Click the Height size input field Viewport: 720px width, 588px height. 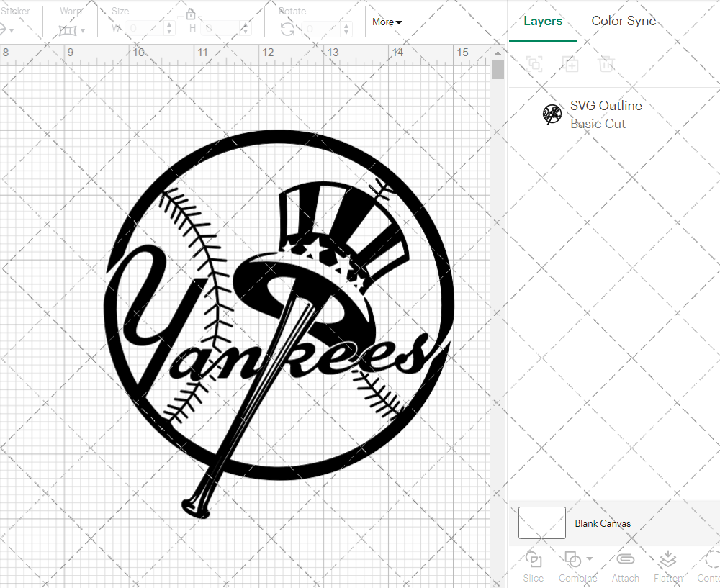tap(221, 29)
